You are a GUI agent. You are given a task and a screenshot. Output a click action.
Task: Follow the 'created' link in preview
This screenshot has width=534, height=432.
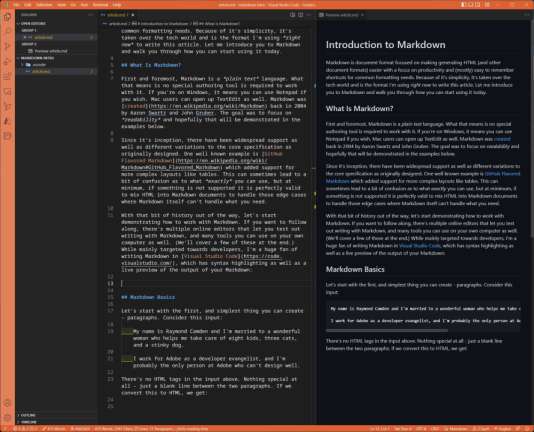click(x=502, y=139)
